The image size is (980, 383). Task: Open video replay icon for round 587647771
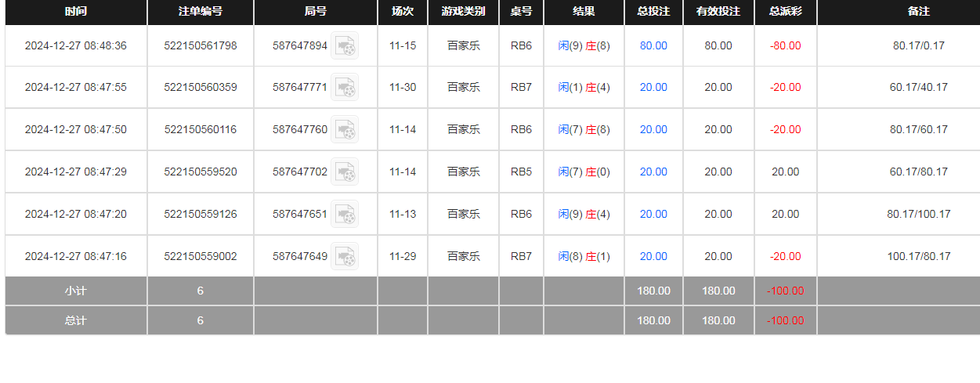345,88
